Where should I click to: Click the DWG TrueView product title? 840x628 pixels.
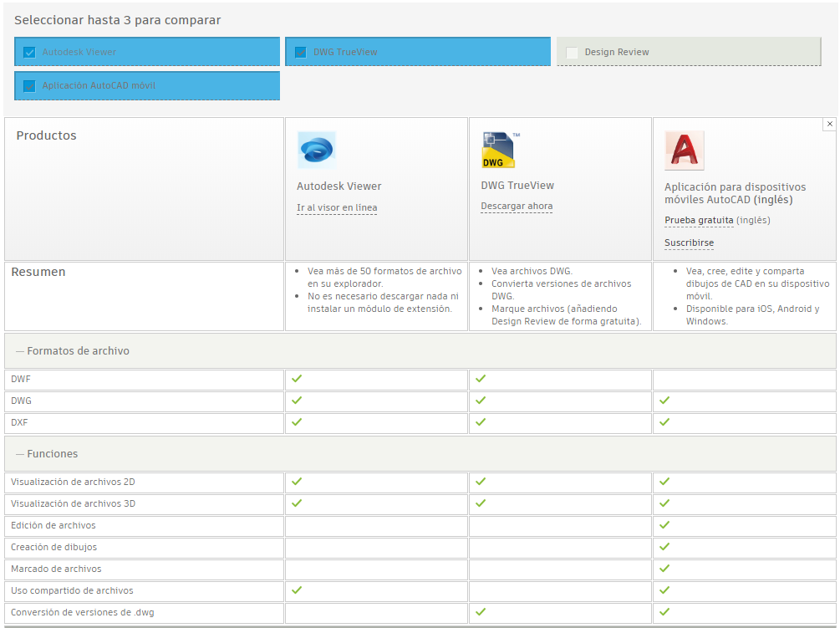click(x=517, y=186)
